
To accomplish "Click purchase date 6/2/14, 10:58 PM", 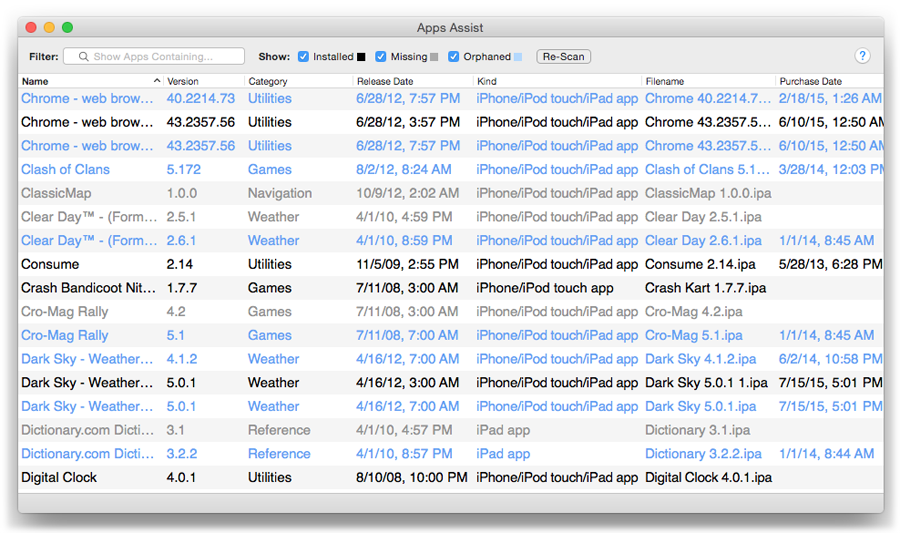I will tap(831, 359).
